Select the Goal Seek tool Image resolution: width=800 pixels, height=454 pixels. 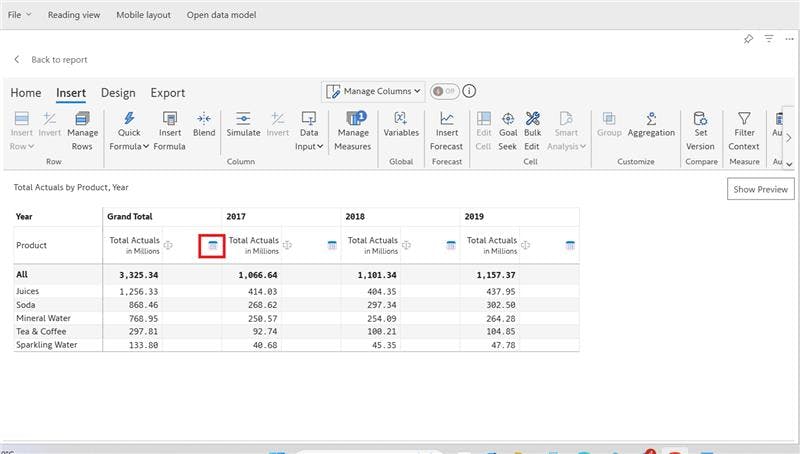pos(507,119)
